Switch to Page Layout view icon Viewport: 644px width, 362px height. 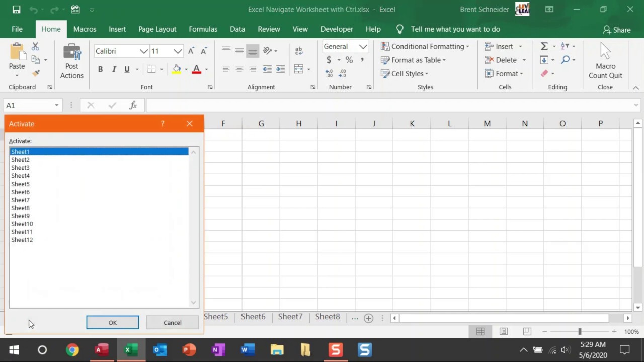(504, 331)
